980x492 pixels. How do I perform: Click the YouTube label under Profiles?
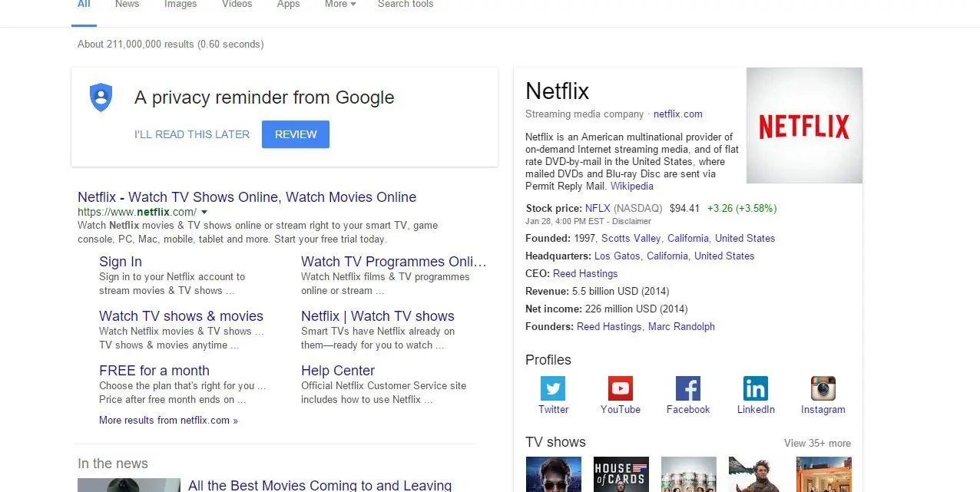point(620,410)
